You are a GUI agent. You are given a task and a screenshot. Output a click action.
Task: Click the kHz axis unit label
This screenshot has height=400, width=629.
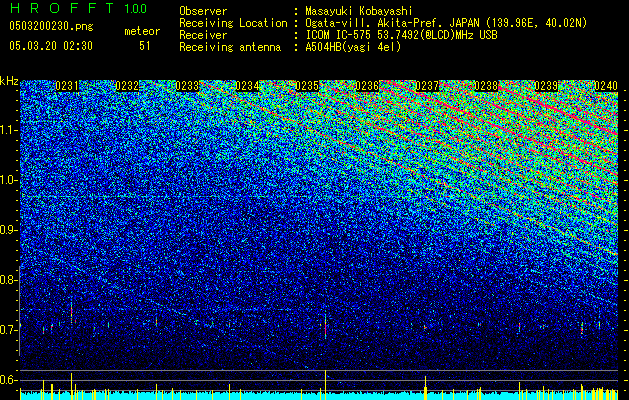pyautogui.click(x=9, y=81)
